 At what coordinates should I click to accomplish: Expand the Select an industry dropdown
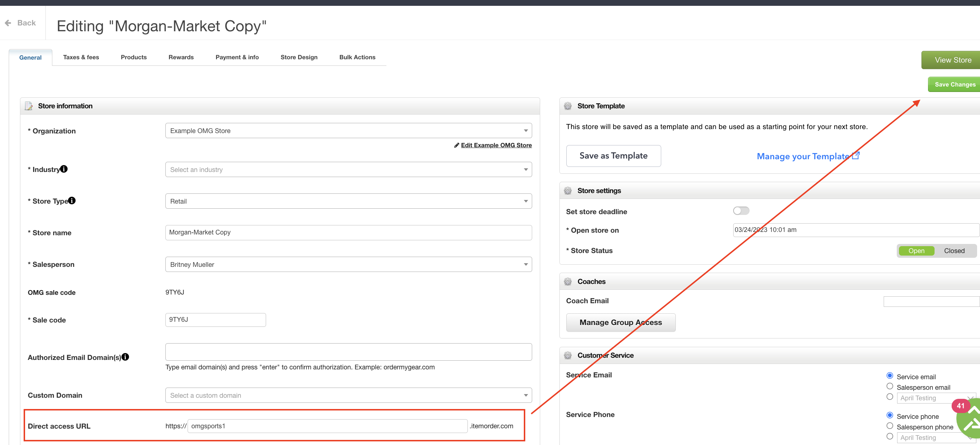point(349,169)
